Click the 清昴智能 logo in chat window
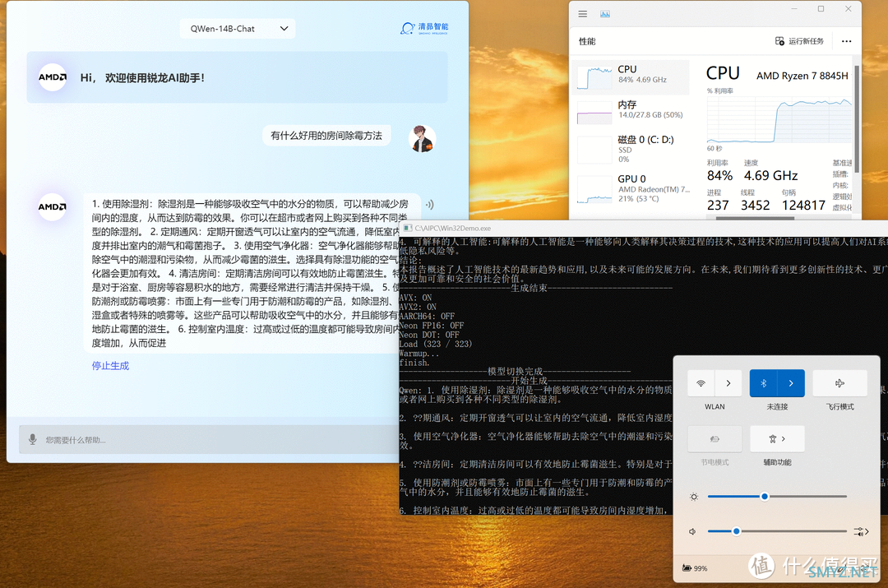888x588 pixels. 424,28
